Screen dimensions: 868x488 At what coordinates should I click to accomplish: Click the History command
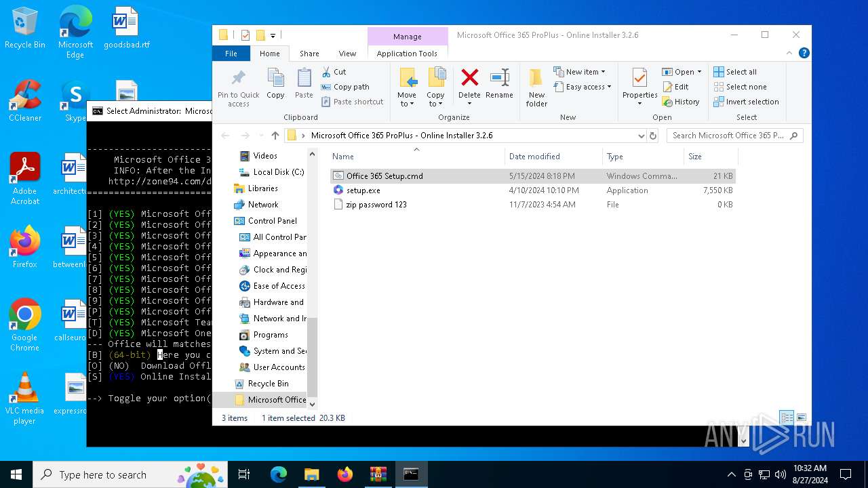pos(681,102)
